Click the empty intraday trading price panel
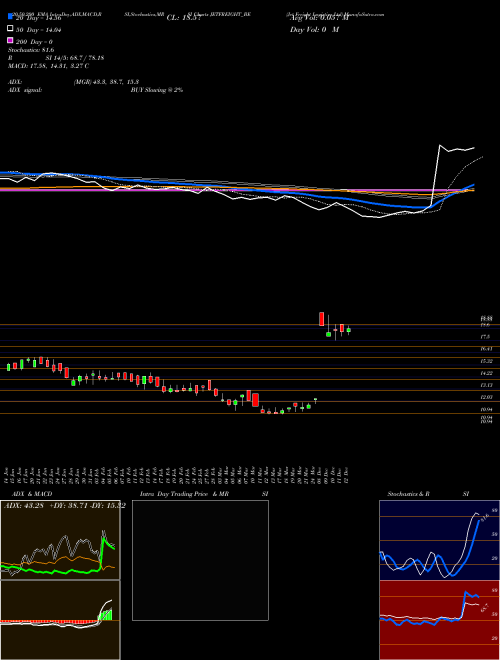The height and width of the screenshot is (660, 500). [x=200, y=560]
